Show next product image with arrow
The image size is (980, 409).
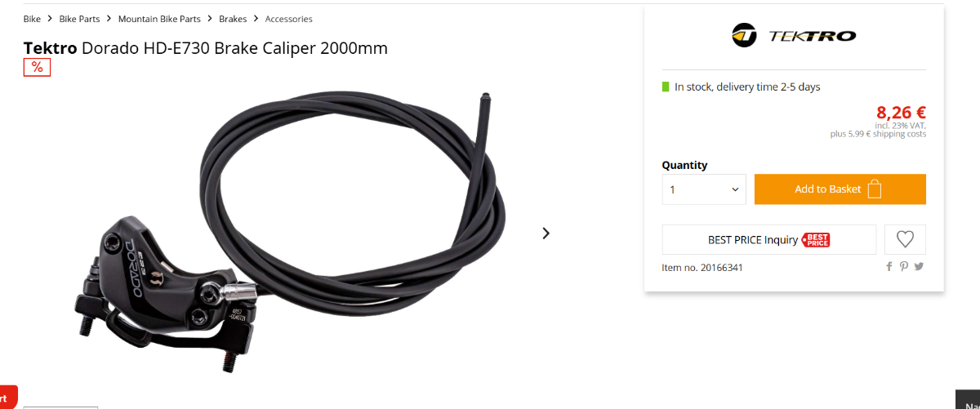(x=546, y=233)
